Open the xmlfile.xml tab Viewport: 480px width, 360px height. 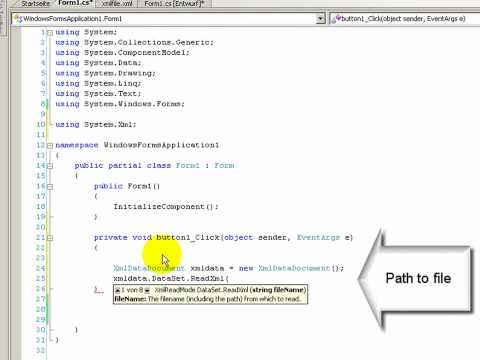pos(117,4)
